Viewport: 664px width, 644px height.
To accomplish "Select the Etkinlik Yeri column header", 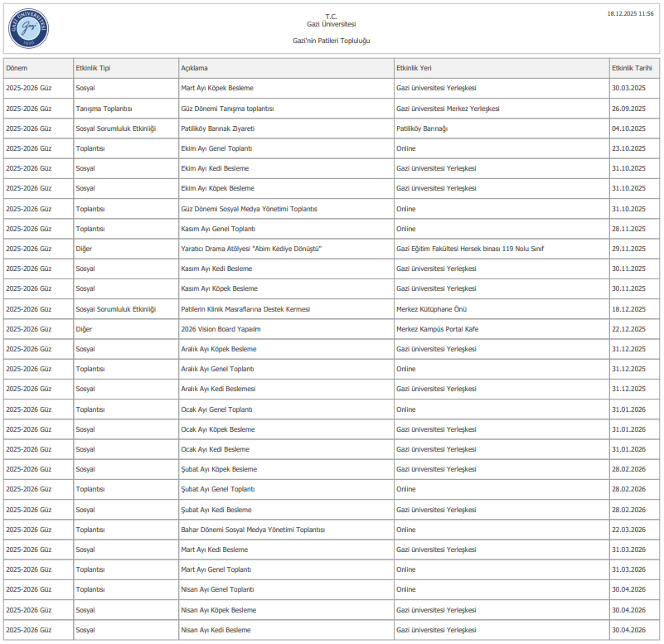I will pos(414,68).
